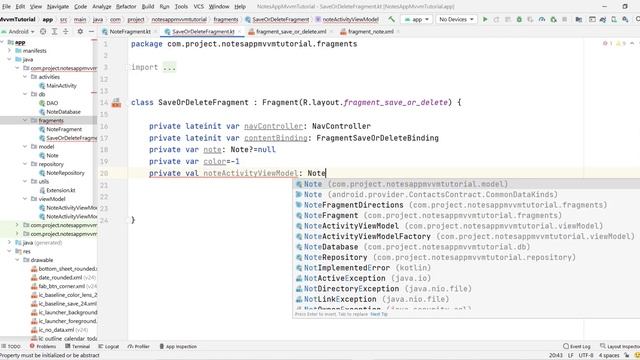Open the Layout Inspector tool window
This screenshot has height=360, width=640.
point(620,346)
